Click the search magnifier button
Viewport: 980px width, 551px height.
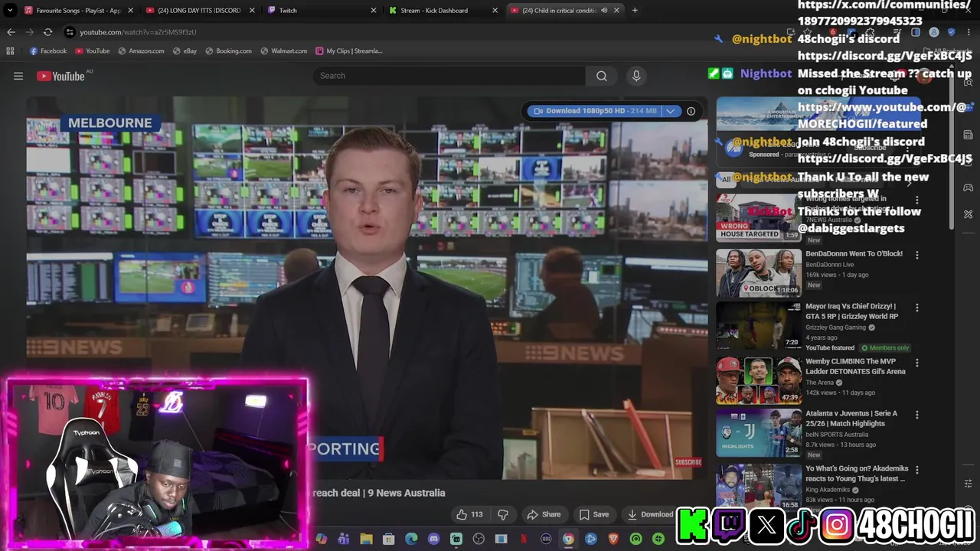click(x=602, y=76)
